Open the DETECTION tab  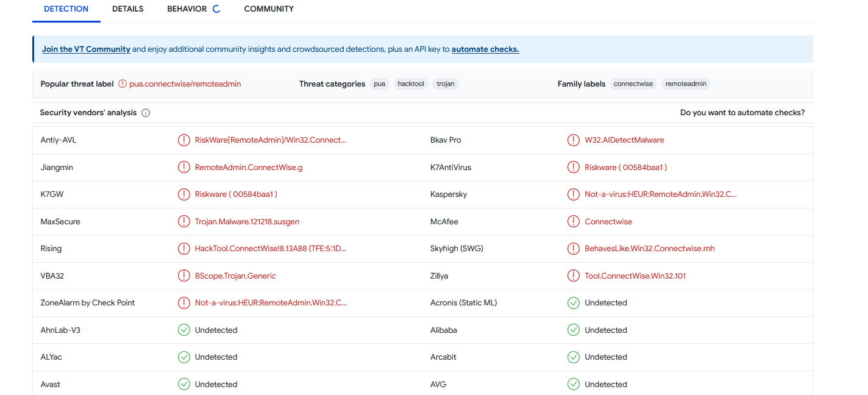pyautogui.click(x=66, y=9)
